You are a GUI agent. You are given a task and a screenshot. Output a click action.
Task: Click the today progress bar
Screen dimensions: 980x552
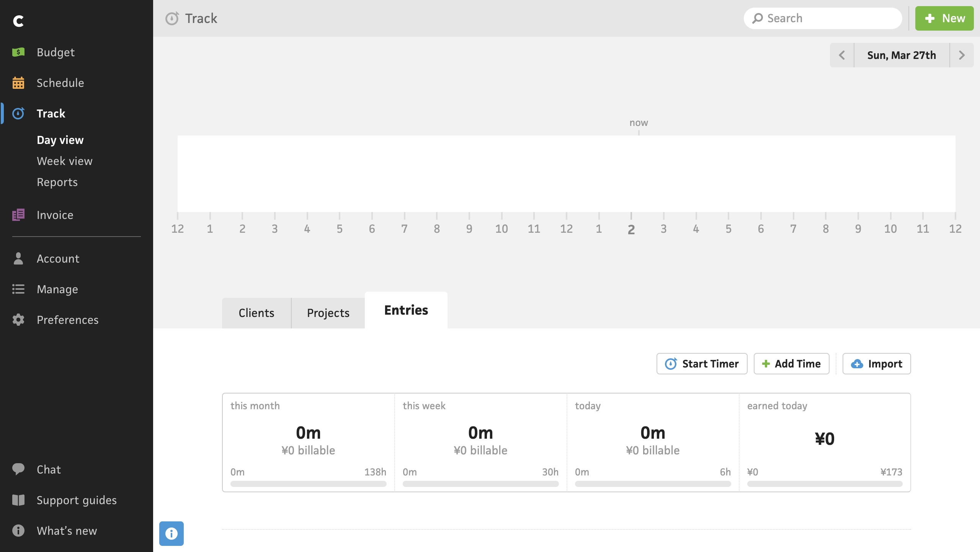coord(653,484)
